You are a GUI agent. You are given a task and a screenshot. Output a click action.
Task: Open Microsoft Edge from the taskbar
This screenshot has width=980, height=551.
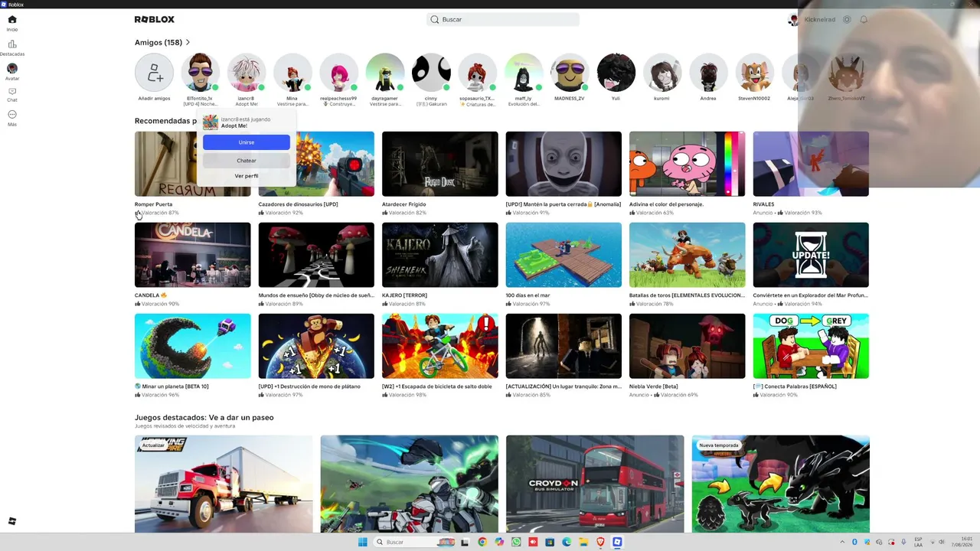tap(567, 542)
